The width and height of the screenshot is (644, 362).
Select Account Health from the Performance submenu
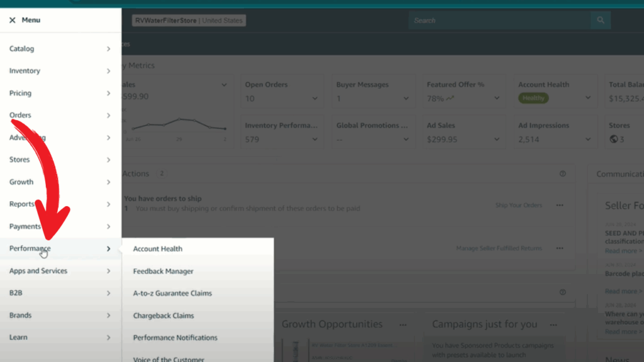pos(158,249)
